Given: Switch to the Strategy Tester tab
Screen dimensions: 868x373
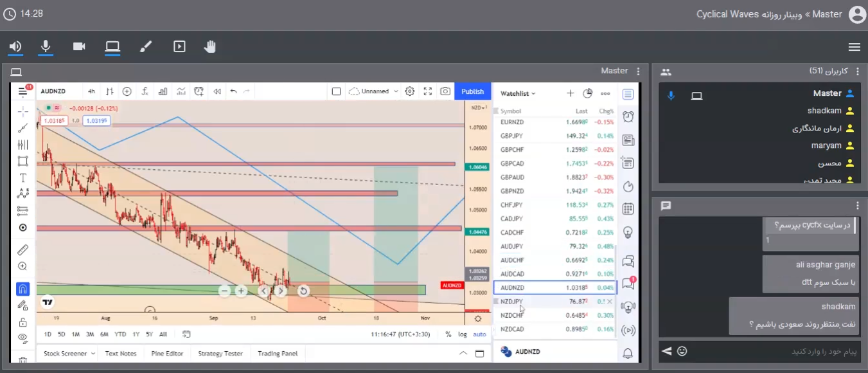Looking at the screenshot, I should 220,353.
